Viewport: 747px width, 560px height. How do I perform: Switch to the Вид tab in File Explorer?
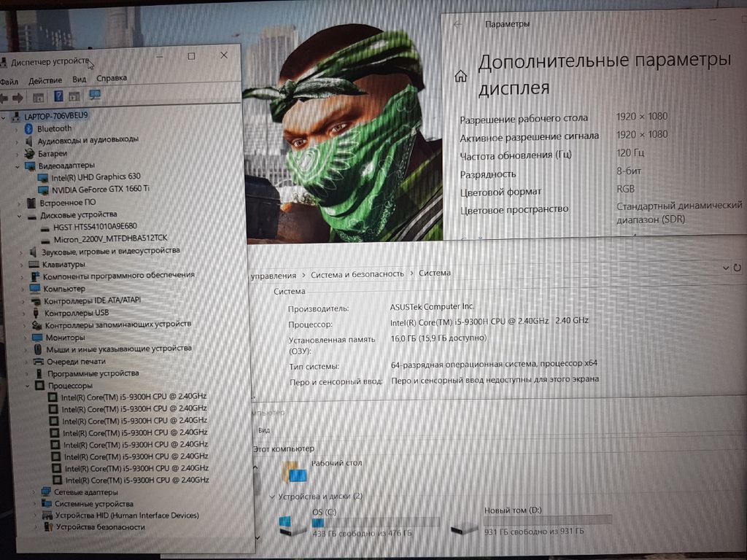point(264,430)
